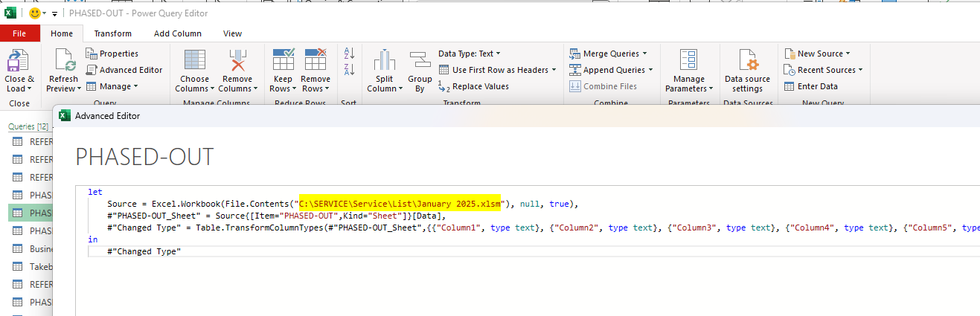Viewport: 980px width, 316px height.
Task: Sort ascending with the A-Z icon
Action: (x=349, y=54)
